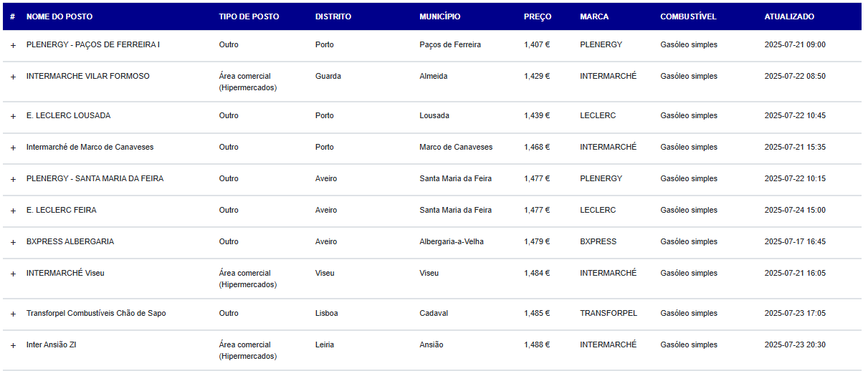Expand the Inter Ansião ZI row

point(13,345)
